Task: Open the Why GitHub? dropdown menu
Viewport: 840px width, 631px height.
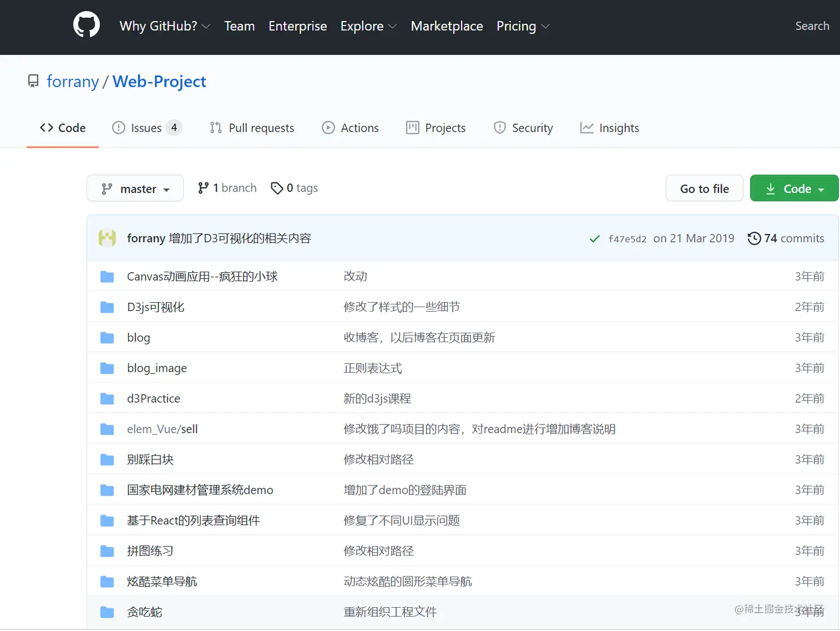Action: click(x=165, y=26)
